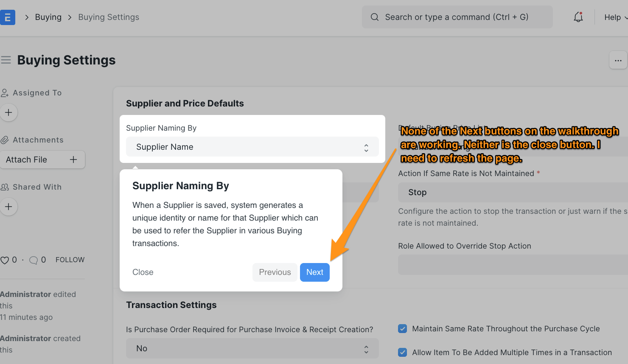The width and height of the screenshot is (628, 364).
Task: Add an assignee with plus icon
Action: tap(8, 113)
